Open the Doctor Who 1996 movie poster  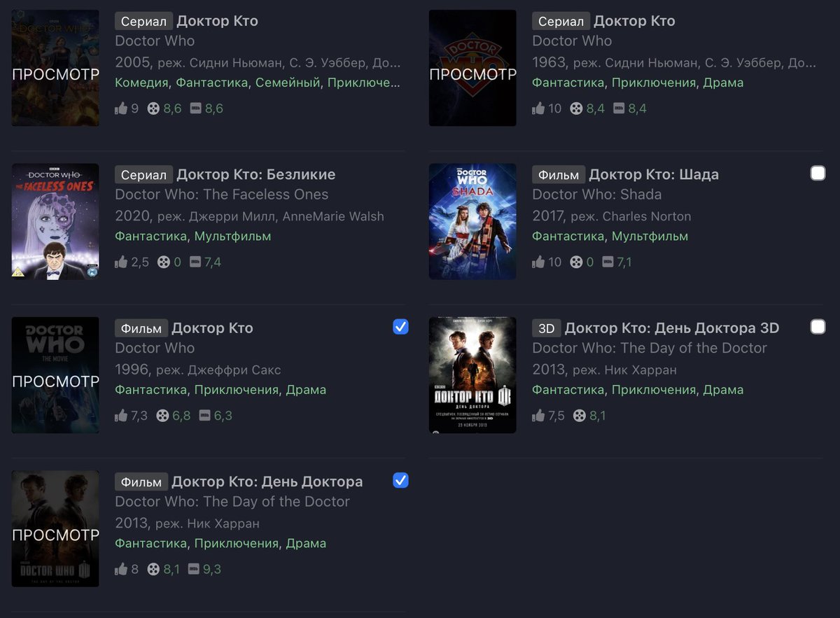(x=55, y=375)
